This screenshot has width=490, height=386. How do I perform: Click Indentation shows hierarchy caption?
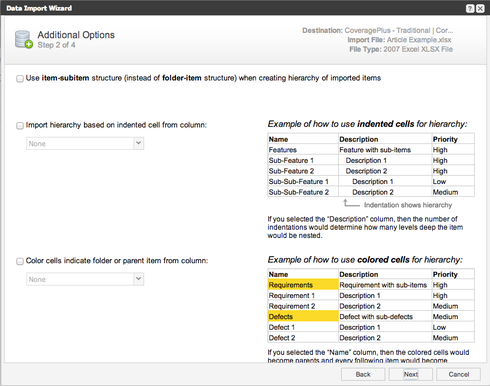tap(408, 205)
